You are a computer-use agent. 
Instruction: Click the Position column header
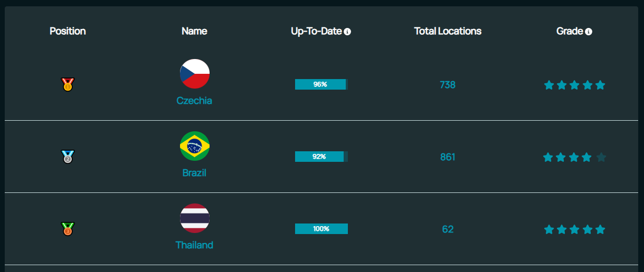pos(68,31)
